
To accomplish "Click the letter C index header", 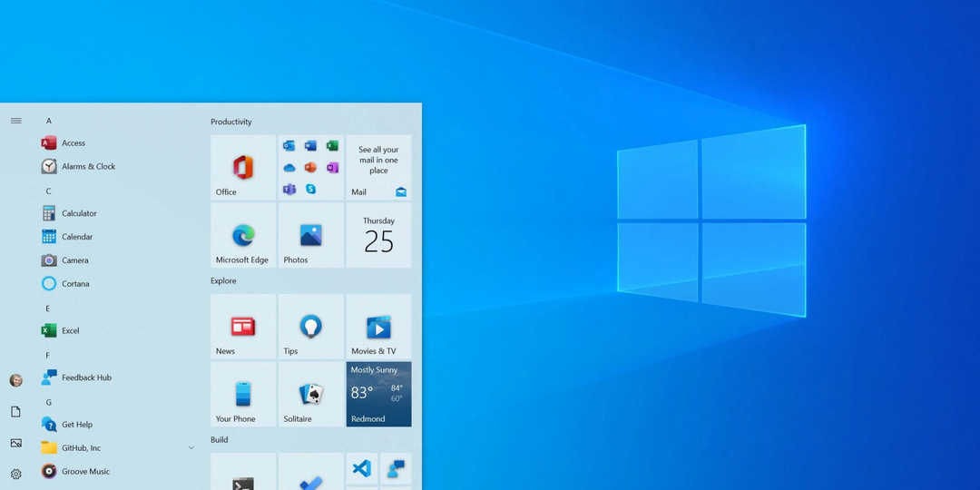I will [x=49, y=191].
